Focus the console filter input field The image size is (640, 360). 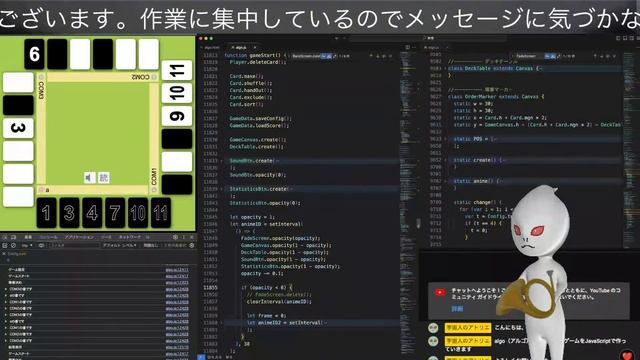[x=74, y=245]
